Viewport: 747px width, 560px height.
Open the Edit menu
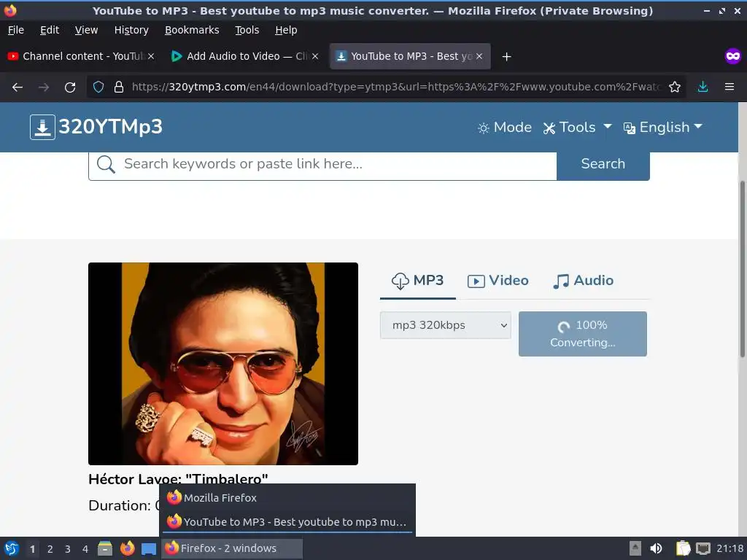click(50, 30)
